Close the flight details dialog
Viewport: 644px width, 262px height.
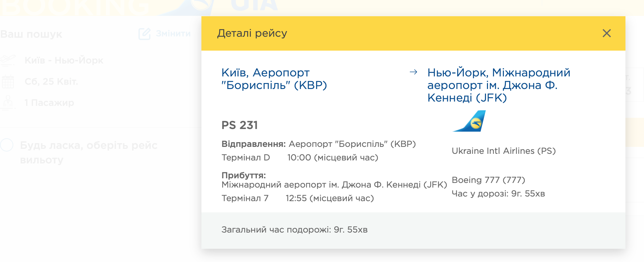click(x=607, y=33)
